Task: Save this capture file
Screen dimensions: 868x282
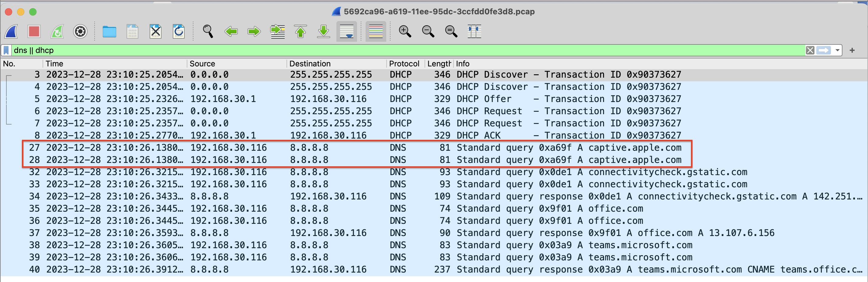Action: point(132,32)
